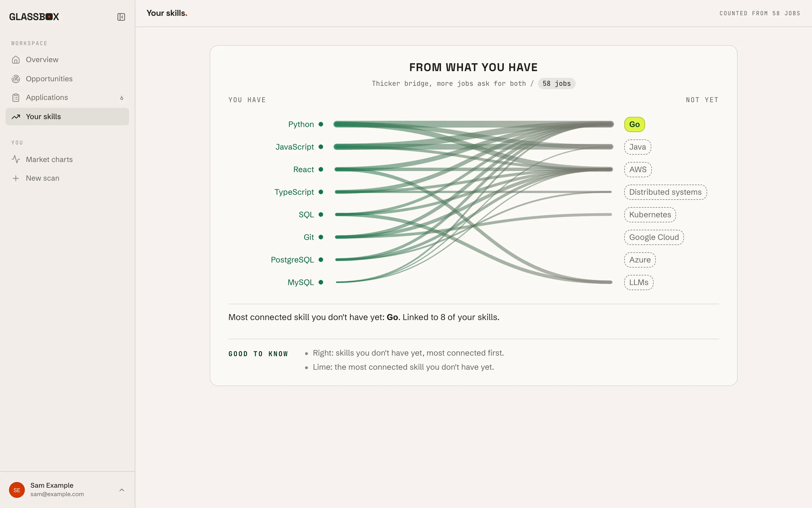This screenshot has width=812, height=508.
Task: Select the LLMs skill chip
Action: [639, 282]
